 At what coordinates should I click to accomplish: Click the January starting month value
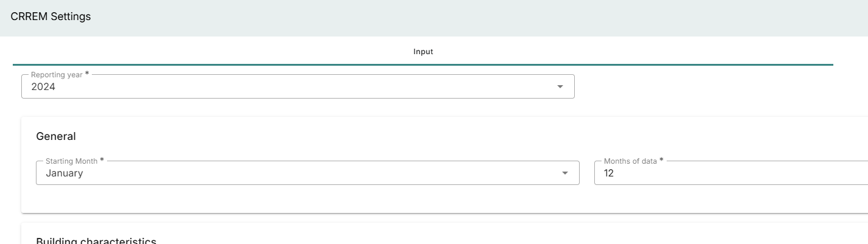64,173
